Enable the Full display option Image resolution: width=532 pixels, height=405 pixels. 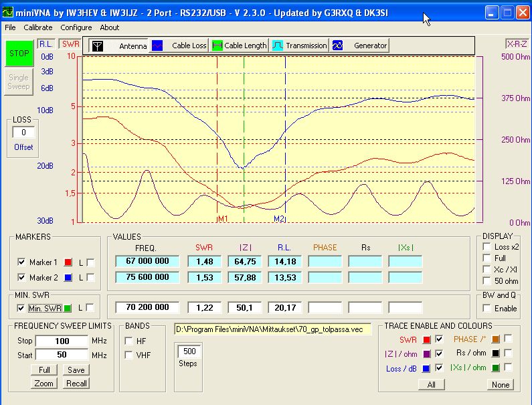coord(487,258)
